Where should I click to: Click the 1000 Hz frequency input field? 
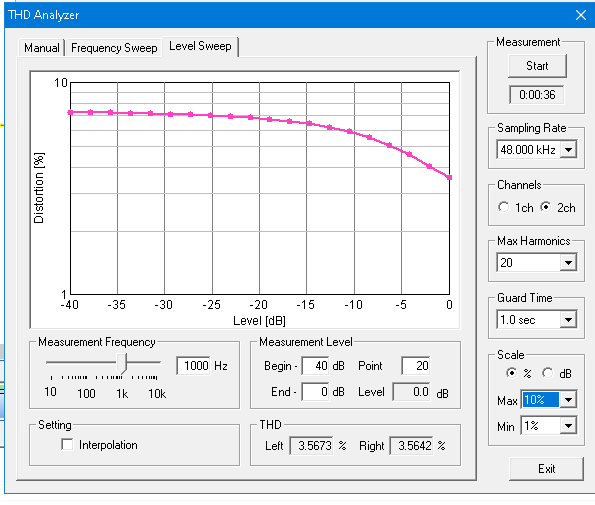[193, 366]
